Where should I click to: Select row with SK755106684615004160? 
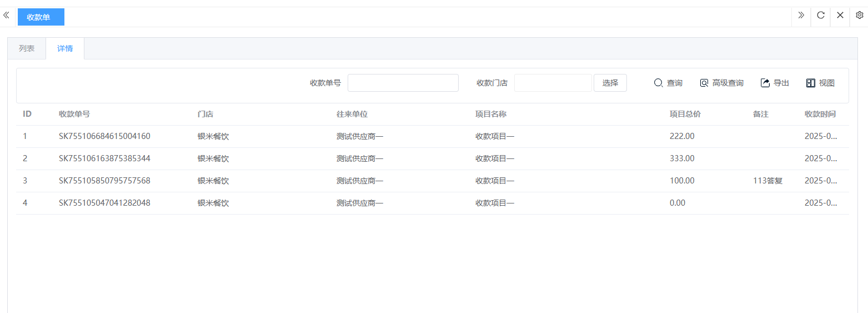pyautogui.click(x=104, y=136)
